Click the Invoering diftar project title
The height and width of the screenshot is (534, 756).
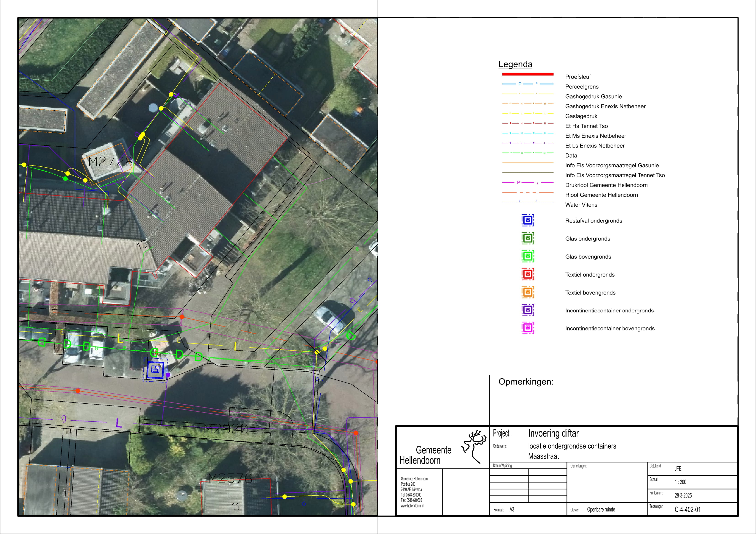(x=553, y=434)
